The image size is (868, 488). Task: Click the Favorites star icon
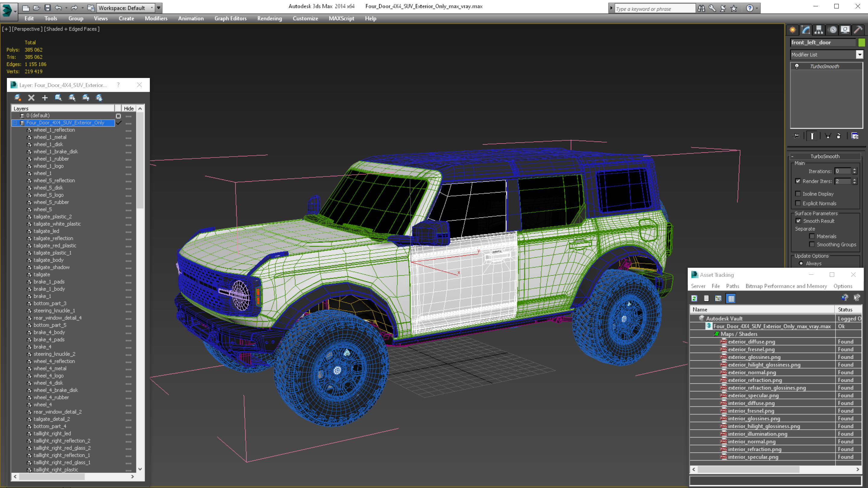pyautogui.click(x=734, y=8)
